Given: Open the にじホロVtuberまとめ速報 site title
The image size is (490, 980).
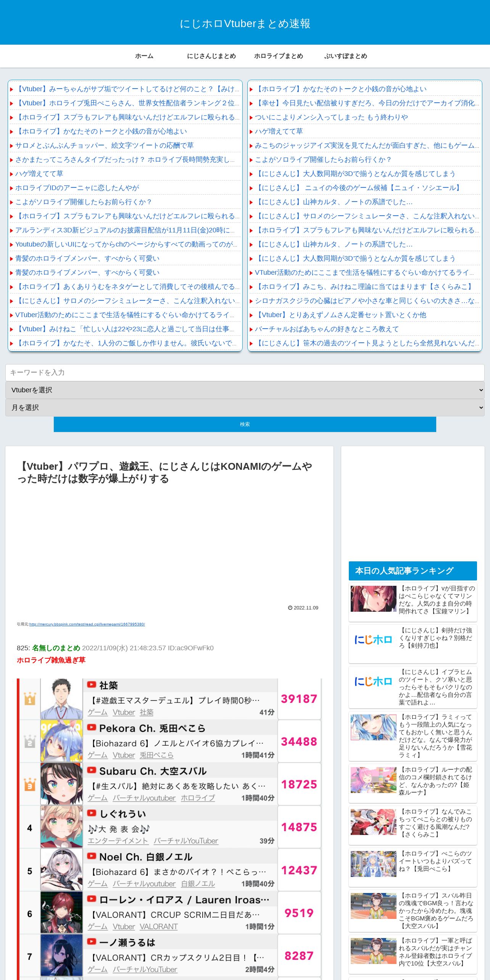Looking at the screenshot, I should (x=245, y=24).
